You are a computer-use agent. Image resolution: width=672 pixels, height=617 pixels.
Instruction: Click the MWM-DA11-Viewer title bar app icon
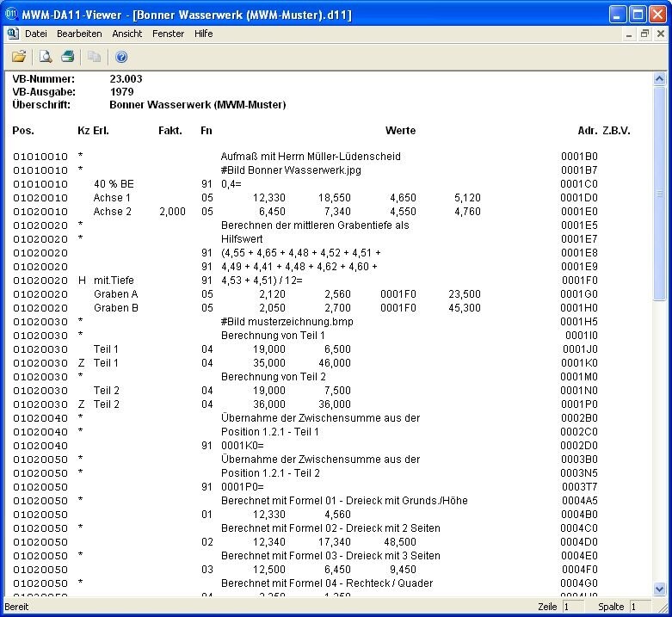(11, 15)
